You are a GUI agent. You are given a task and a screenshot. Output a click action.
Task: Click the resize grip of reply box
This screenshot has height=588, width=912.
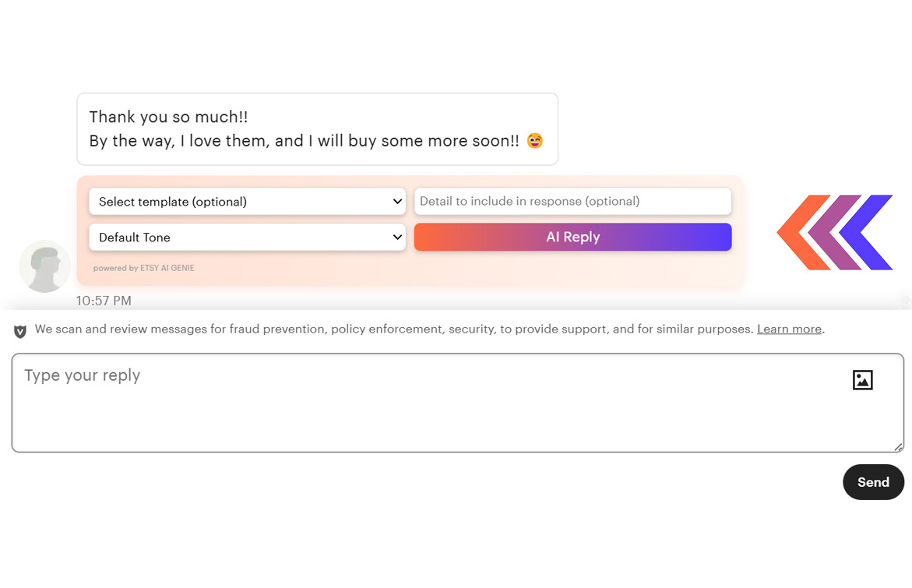(x=898, y=447)
